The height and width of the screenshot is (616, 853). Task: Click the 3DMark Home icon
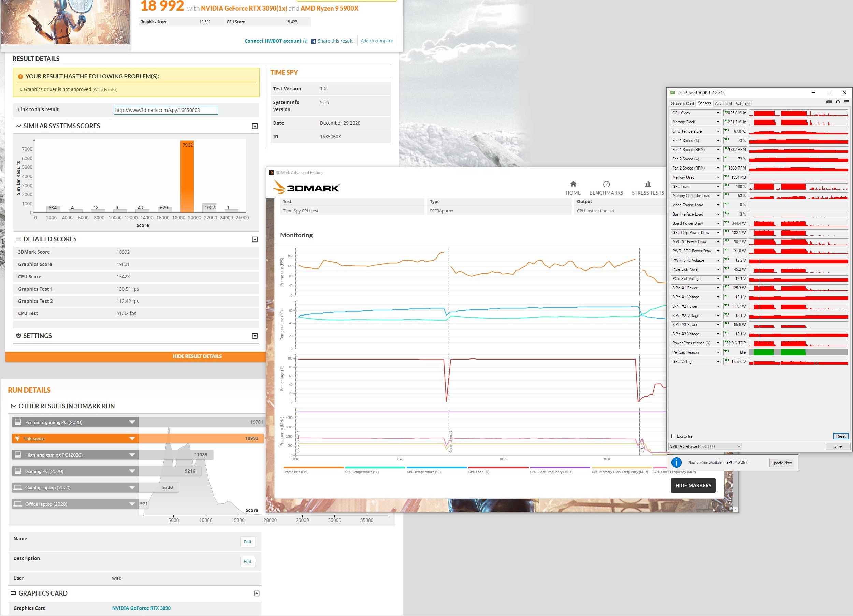(573, 184)
